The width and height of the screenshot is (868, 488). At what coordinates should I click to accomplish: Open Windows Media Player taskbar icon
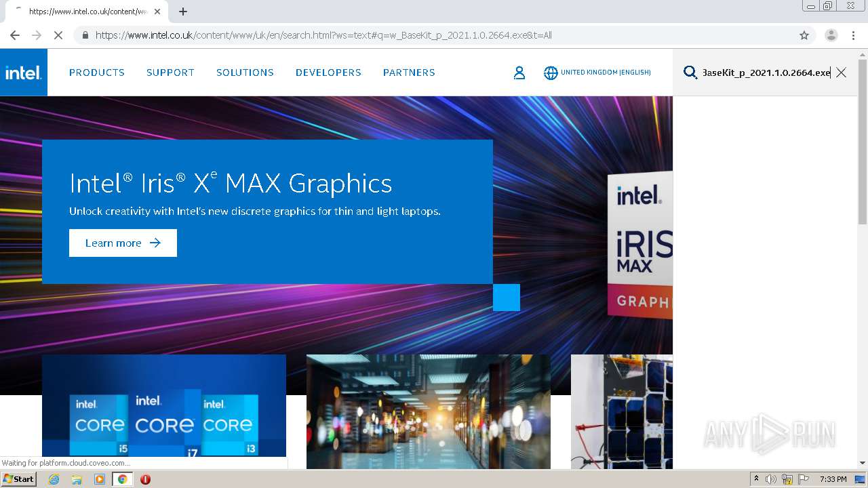(x=100, y=479)
